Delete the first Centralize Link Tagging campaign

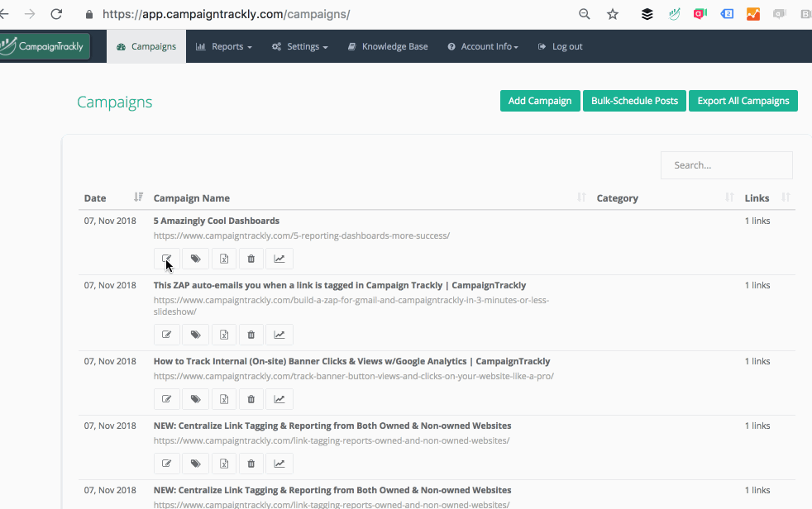[x=251, y=464]
